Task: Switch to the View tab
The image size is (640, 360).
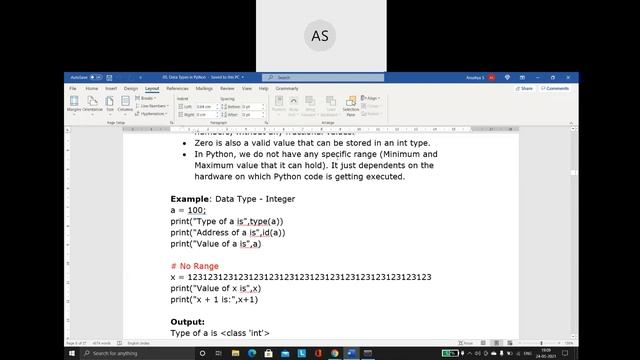Action: (x=247, y=89)
